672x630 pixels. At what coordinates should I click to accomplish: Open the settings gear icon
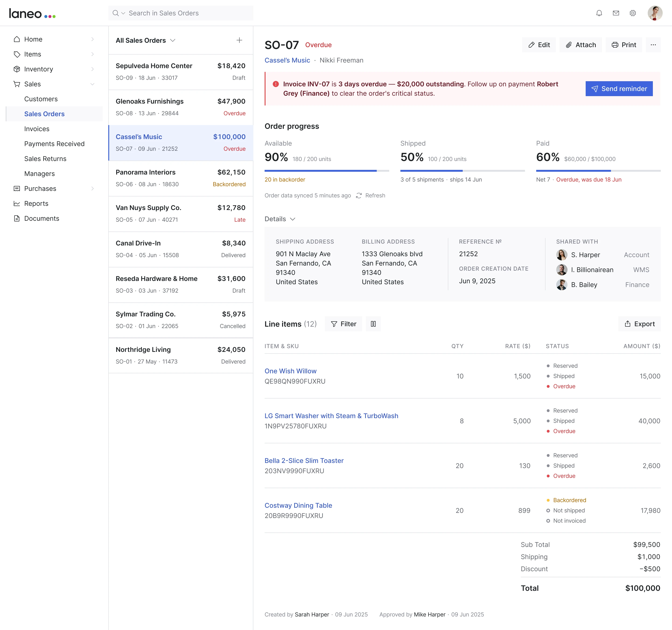point(633,13)
